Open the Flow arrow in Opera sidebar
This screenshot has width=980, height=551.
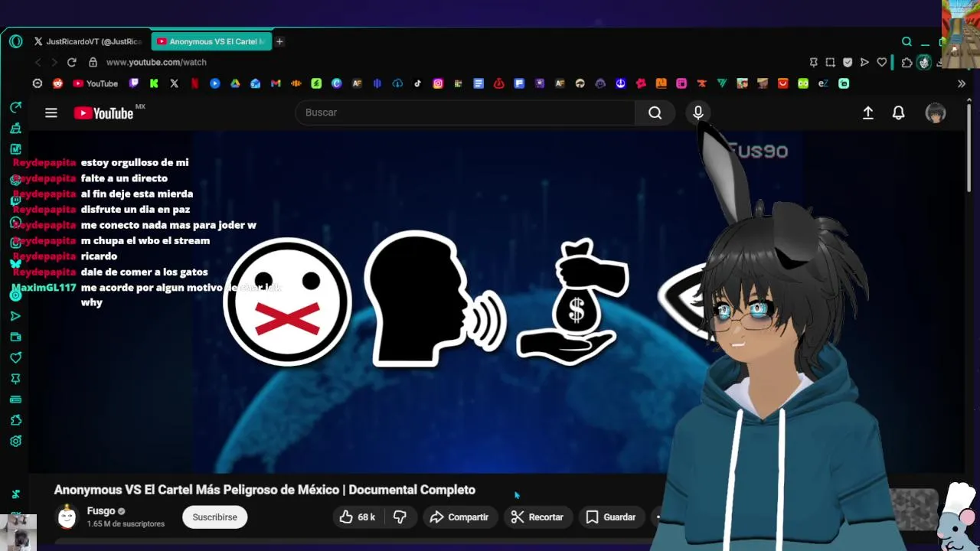15,316
